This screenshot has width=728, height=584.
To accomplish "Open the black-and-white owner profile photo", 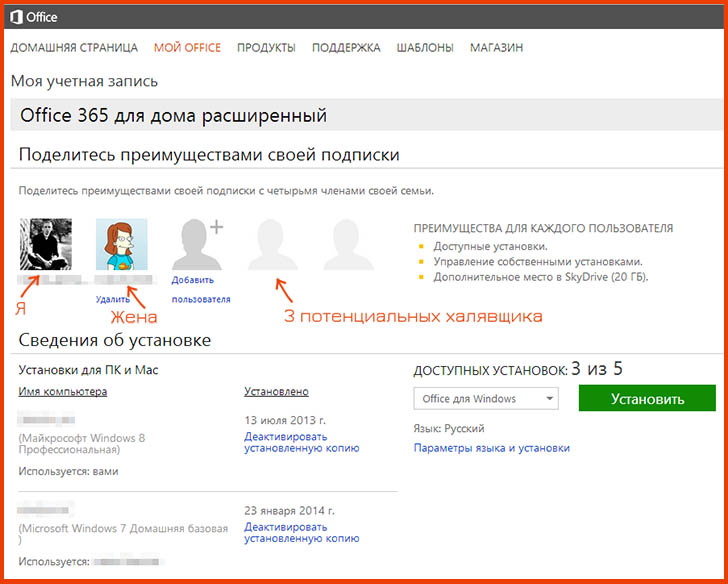I will 46,244.
